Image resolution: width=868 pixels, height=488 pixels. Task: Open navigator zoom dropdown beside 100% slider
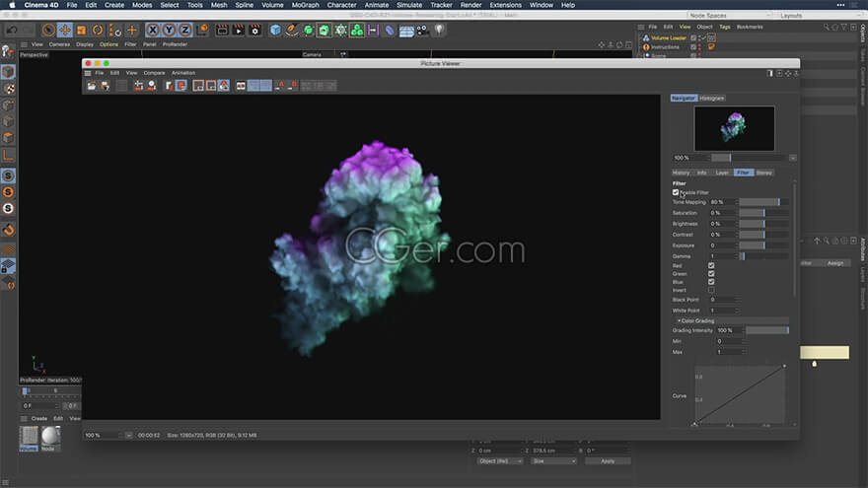pyautogui.click(x=793, y=158)
